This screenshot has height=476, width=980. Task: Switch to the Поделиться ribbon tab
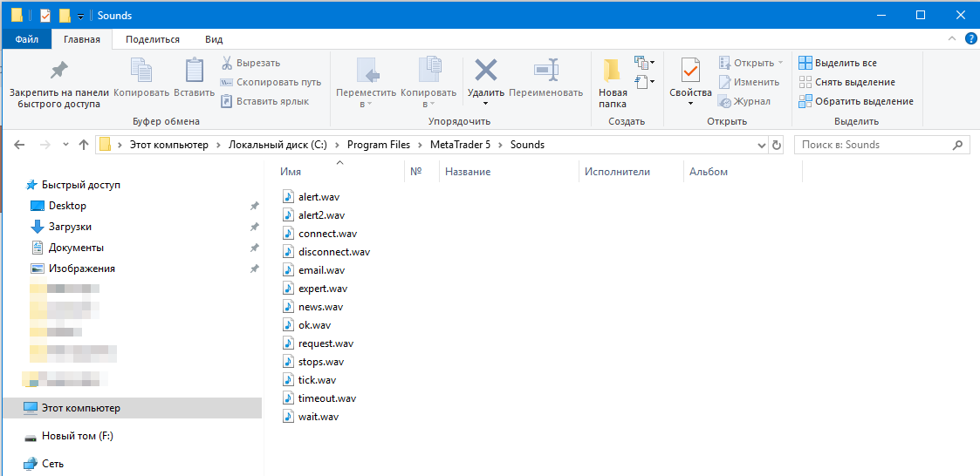coord(153,39)
